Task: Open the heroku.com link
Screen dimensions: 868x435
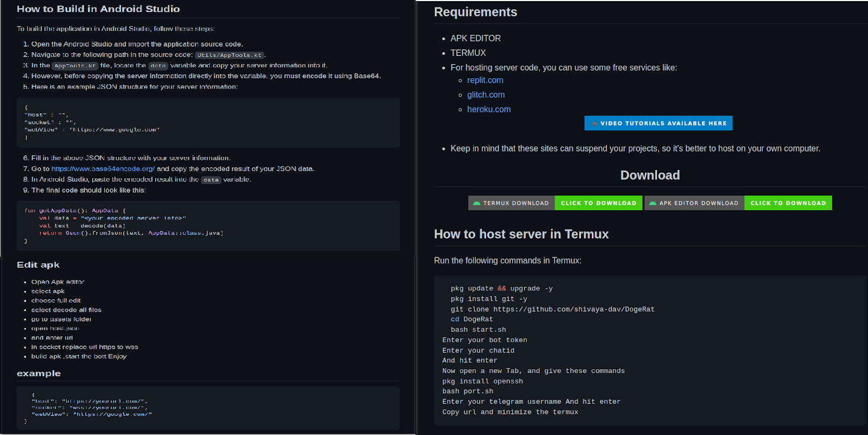Action: tap(489, 109)
